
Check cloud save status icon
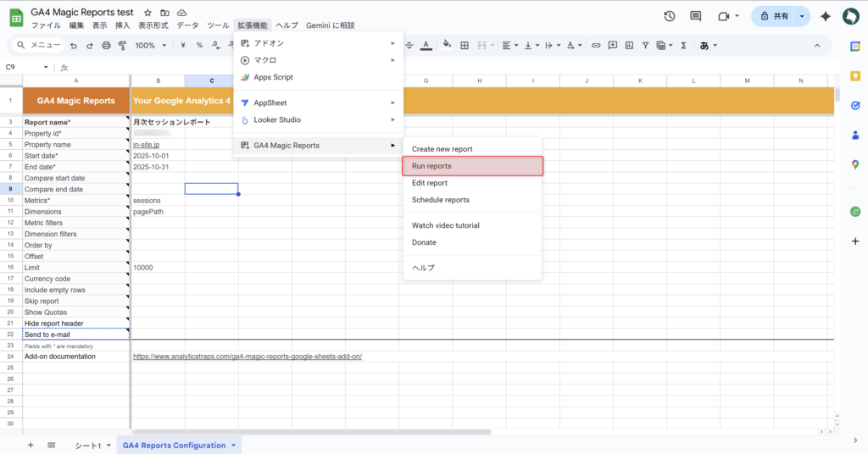click(181, 12)
